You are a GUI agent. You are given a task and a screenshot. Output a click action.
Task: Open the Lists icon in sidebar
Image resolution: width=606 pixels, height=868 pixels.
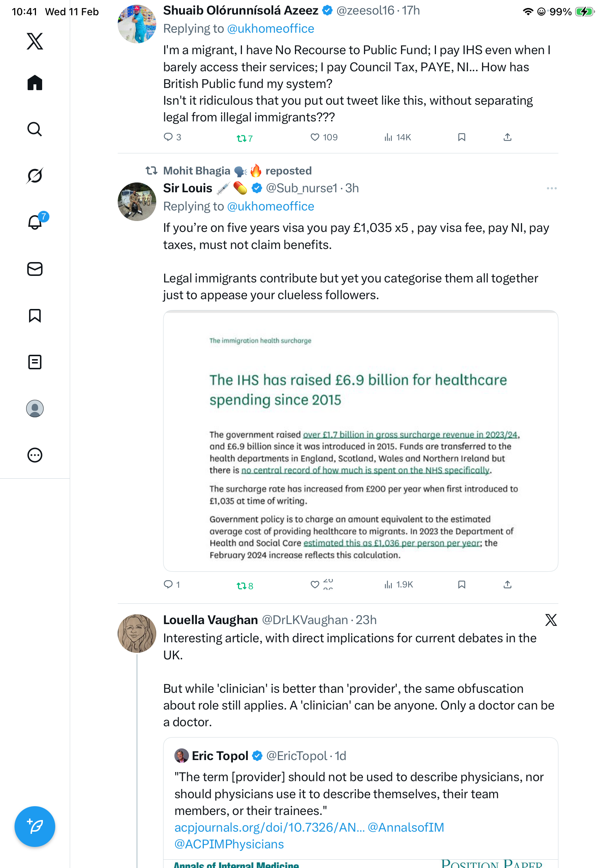[35, 362]
